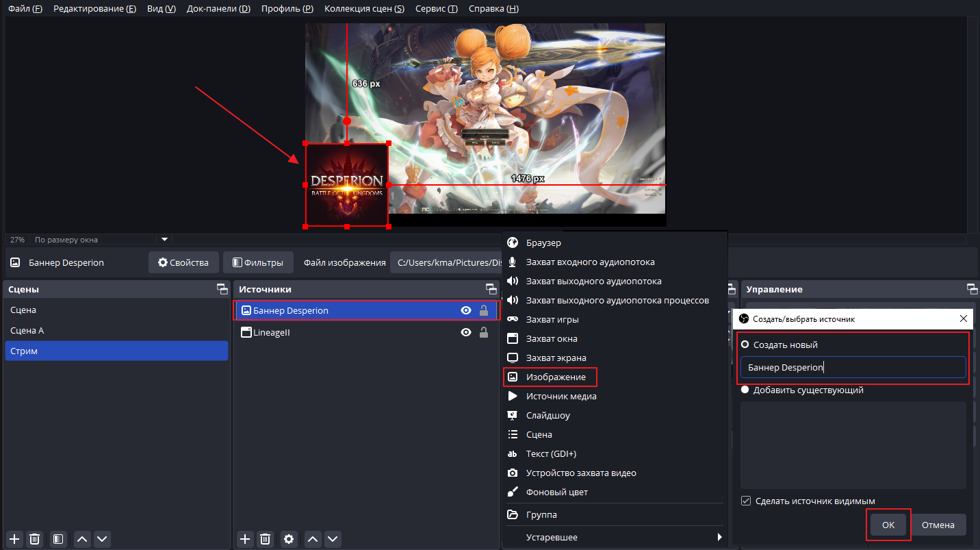
Task: Click the Свойства button
Action: 183,262
